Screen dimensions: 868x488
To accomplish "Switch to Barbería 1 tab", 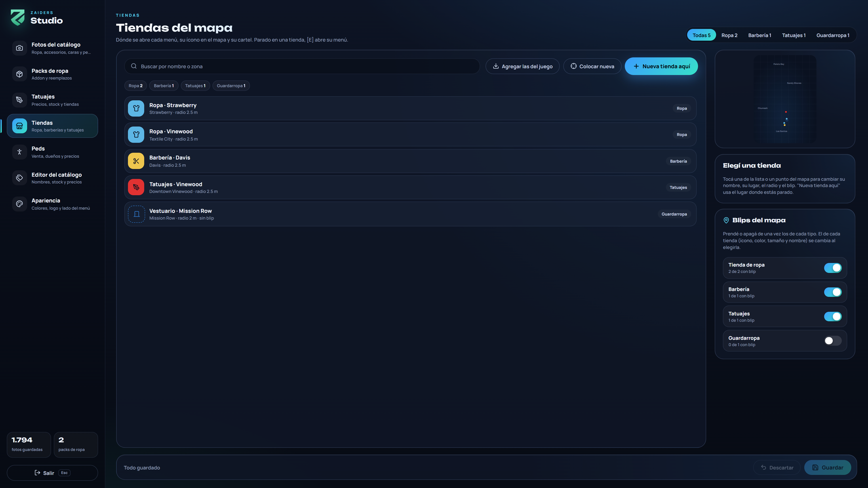I will pyautogui.click(x=759, y=35).
